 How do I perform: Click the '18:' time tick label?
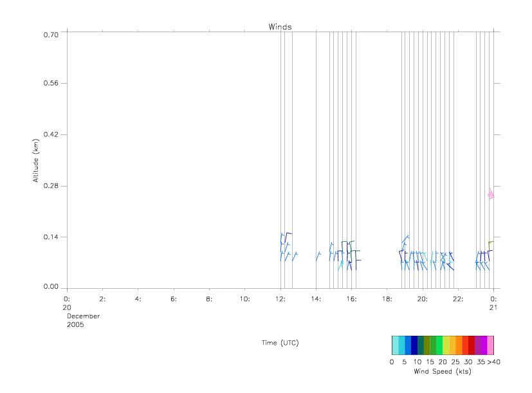click(387, 299)
